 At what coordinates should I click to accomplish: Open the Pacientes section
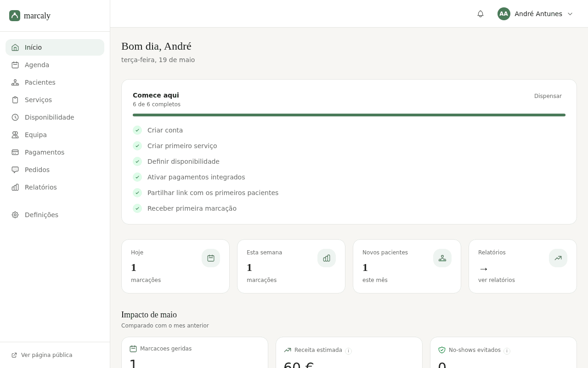point(55,82)
